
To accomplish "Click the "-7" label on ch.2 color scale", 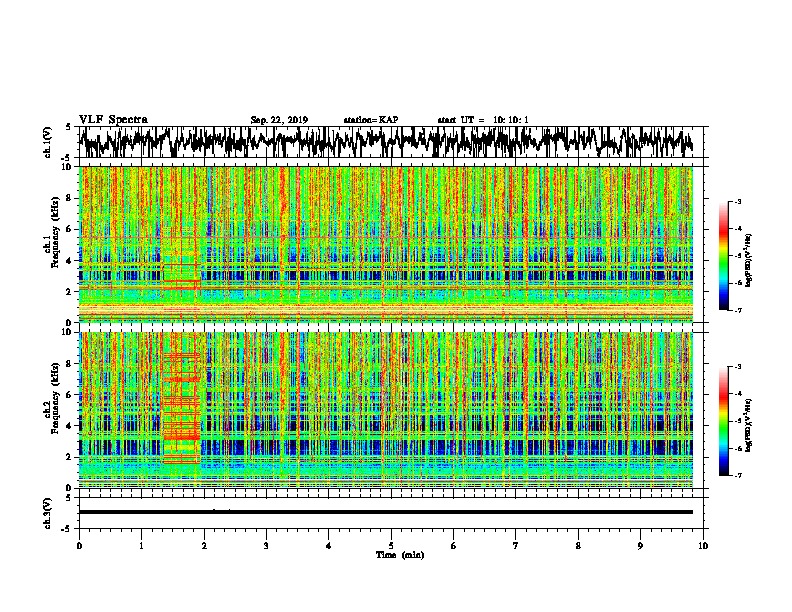I will click(738, 475).
